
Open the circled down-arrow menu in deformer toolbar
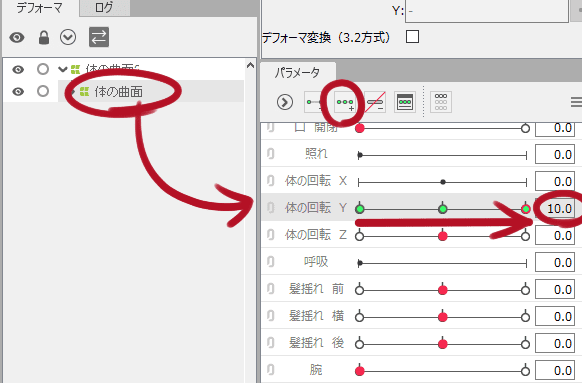[x=68, y=37]
